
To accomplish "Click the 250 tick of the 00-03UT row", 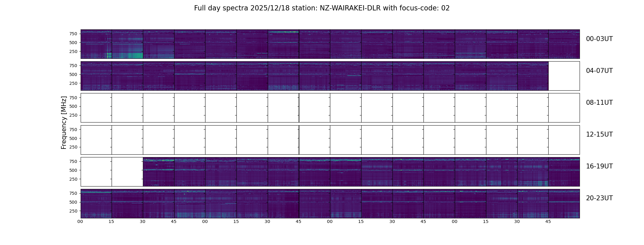I will coord(73,51).
